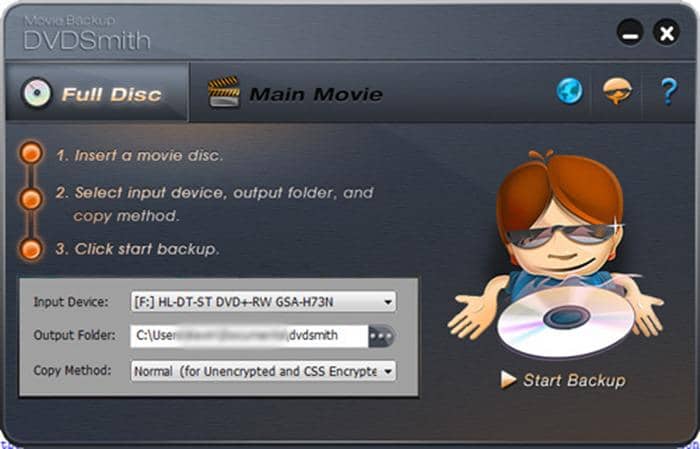Viewport: 700px width, 449px height.
Task: Expand the Input Device dropdown
Action: click(x=388, y=302)
